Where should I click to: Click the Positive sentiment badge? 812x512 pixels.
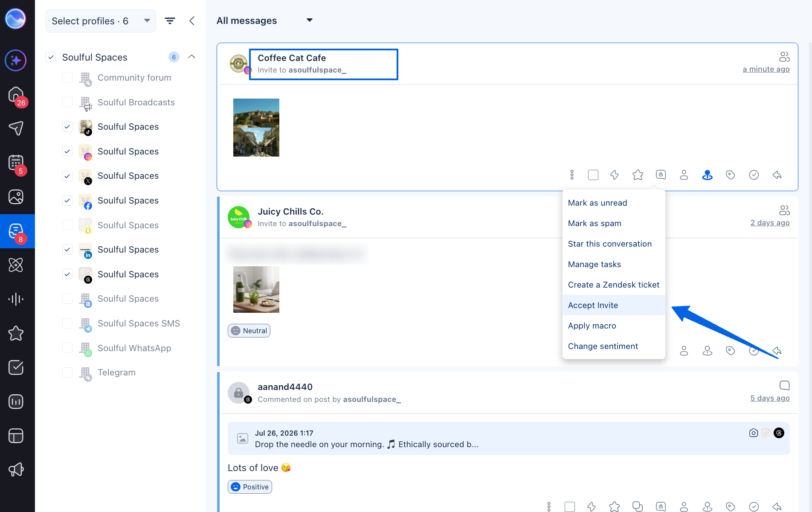click(x=250, y=487)
